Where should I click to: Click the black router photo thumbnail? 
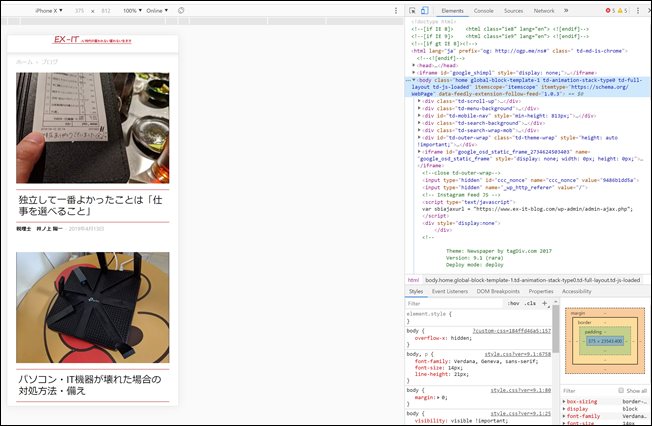93,307
